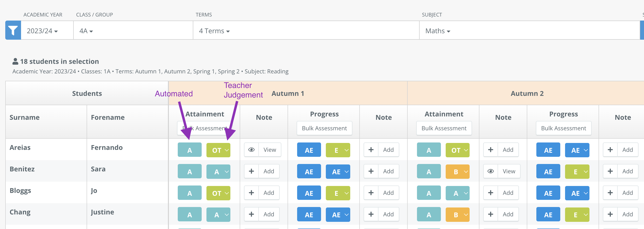644x229 pixels.
Task: Click the surname Areias
Action: coord(20,147)
